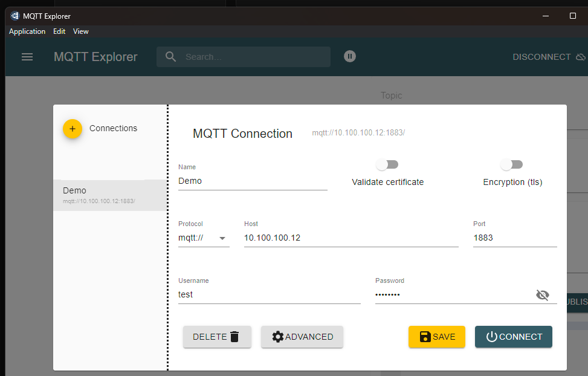Show the password using the crossed-eye icon

(x=542, y=295)
